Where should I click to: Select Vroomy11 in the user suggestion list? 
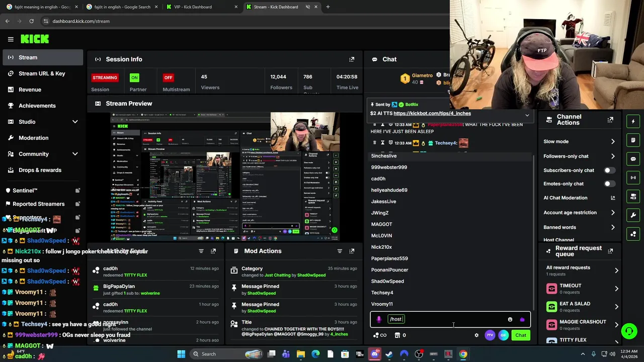[451, 304]
